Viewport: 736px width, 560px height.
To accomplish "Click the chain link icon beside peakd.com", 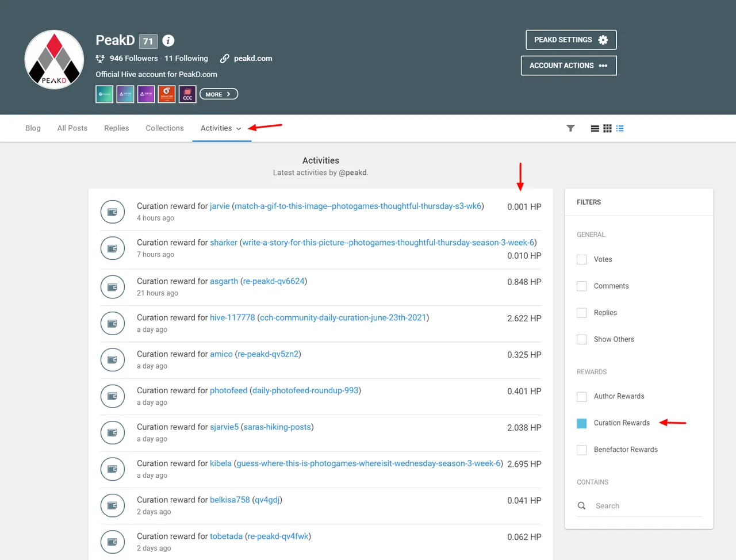I will (x=224, y=59).
